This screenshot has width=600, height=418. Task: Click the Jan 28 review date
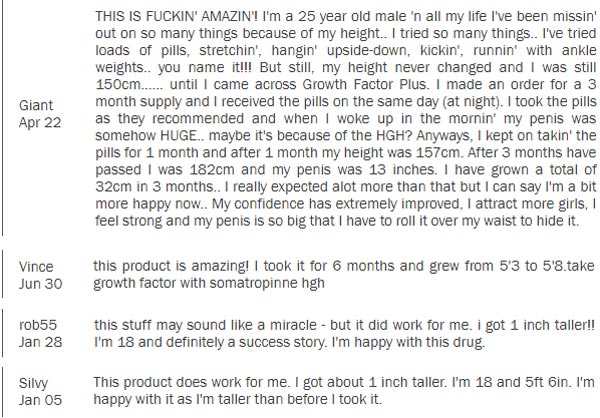pos(40,342)
